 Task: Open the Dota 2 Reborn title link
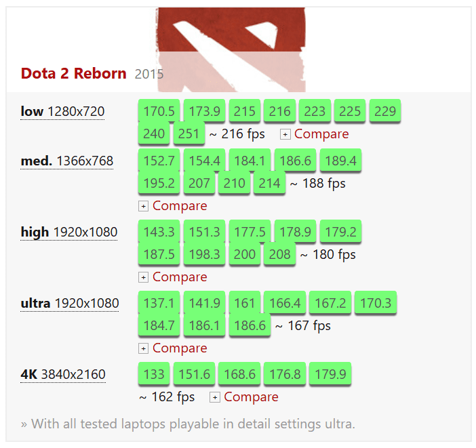pyautogui.click(x=73, y=73)
